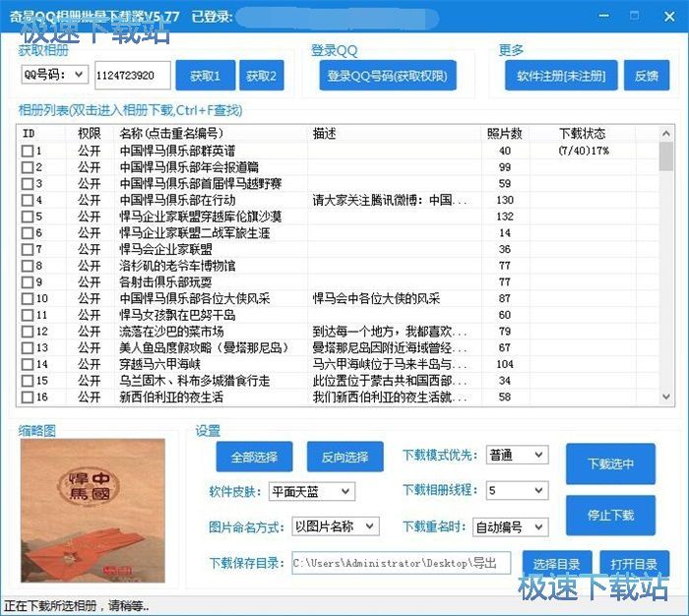Click the 照片数 column header
689x616 pixels.
[504, 134]
